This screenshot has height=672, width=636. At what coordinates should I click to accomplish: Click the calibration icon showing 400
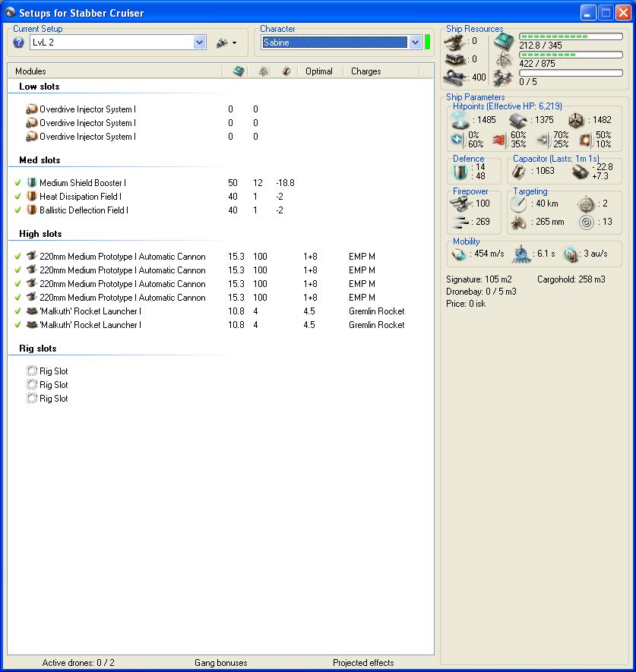click(x=455, y=77)
